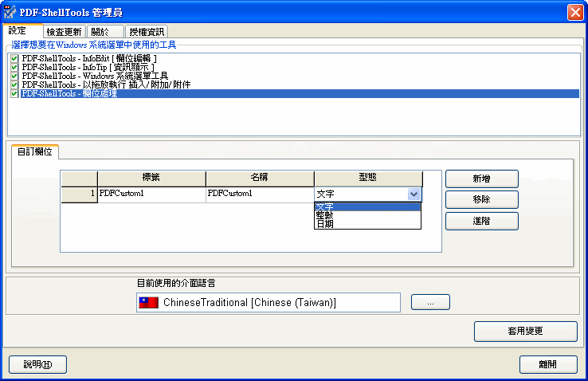Viewport: 588px width, 381px height.
Task: Click the 型態 column header
Action: (x=368, y=178)
